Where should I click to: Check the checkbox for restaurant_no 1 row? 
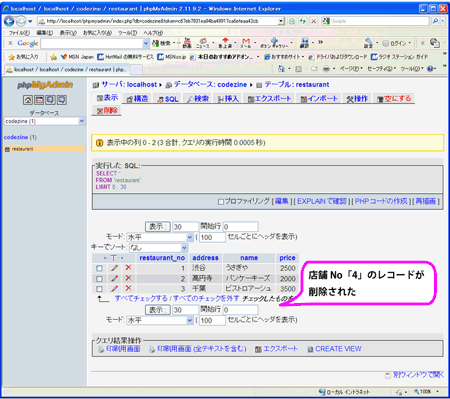99,268
